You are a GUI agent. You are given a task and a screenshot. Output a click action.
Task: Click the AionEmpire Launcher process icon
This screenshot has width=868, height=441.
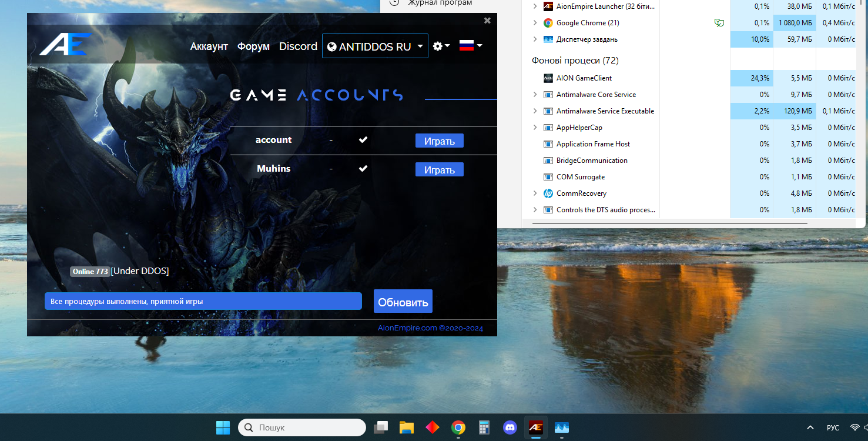coord(548,6)
